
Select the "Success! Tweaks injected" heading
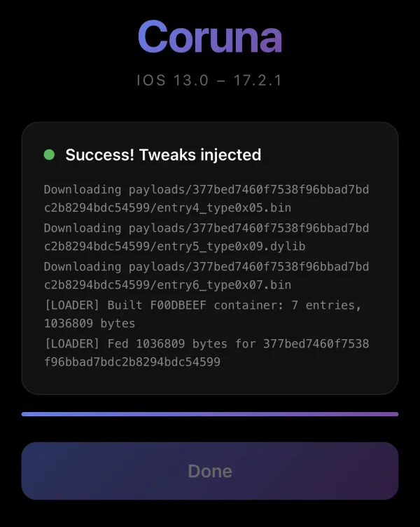coord(163,155)
